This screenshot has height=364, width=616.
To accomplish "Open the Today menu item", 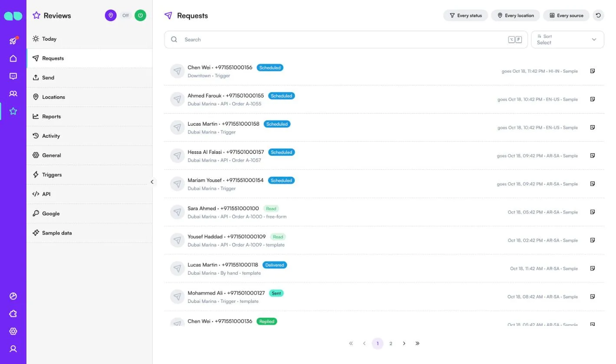I will click(x=89, y=39).
